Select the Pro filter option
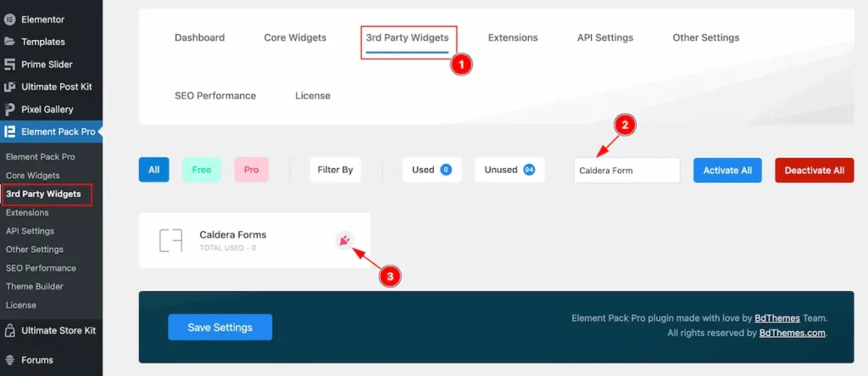868x376 pixels. point(251,170)
